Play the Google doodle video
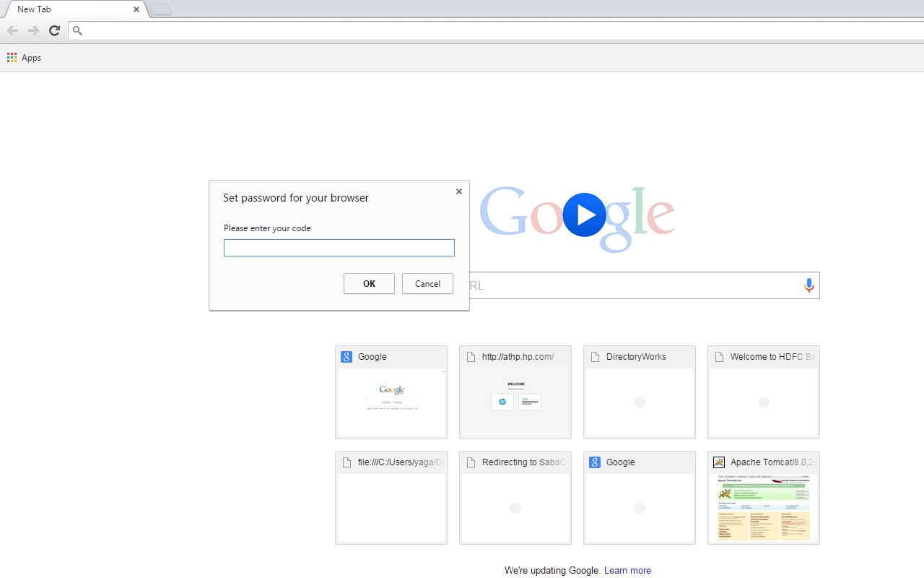This screenshot has height=578, width=924. pyautogui.click(x=584, y=215)
